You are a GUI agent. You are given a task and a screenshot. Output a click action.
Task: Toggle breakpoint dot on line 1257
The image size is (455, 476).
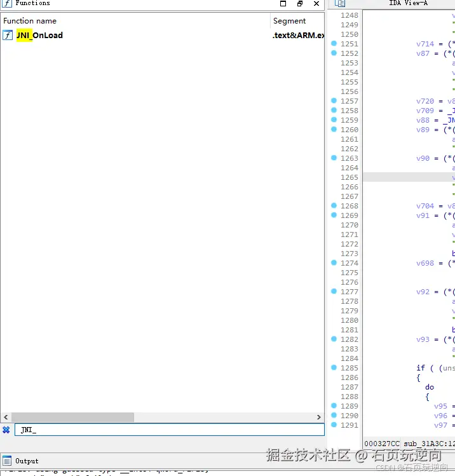pos(334,100)
